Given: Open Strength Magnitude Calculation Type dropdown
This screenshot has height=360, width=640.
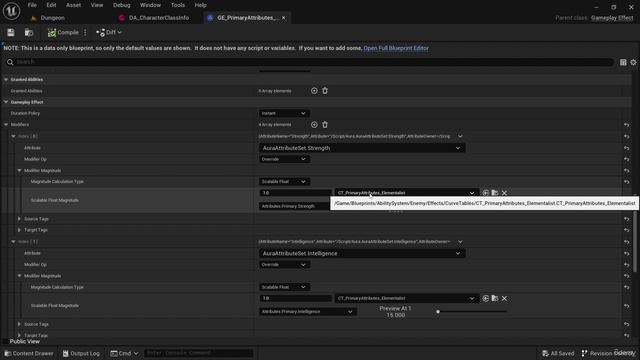Looking at the screenshot, I should pyautogui.click(x=284, y=182).
